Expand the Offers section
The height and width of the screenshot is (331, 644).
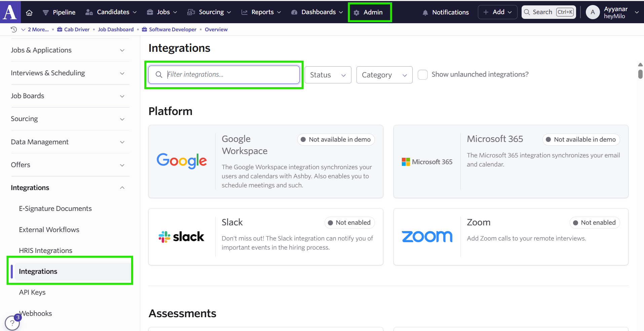70,165
